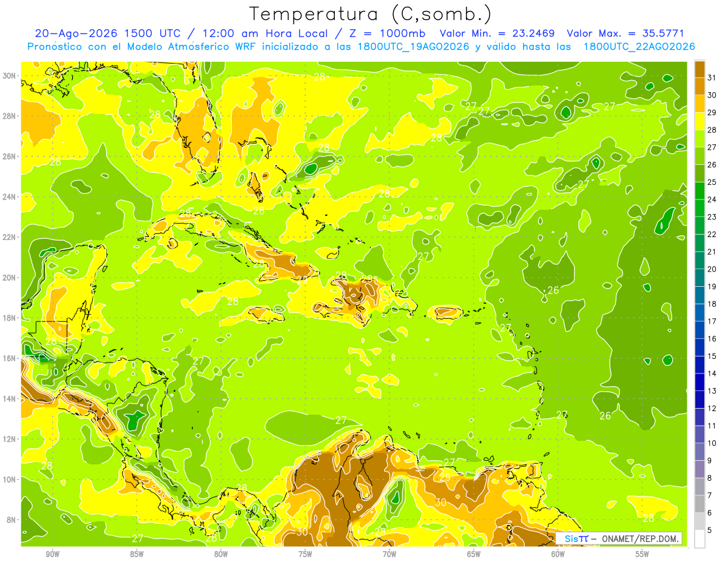Image resolution: width=728 pixels, height=562 pixels.
Task: Select the "Valor Max. = 35.5771" text
Action: pyautogui.click(x=625, y=33)
